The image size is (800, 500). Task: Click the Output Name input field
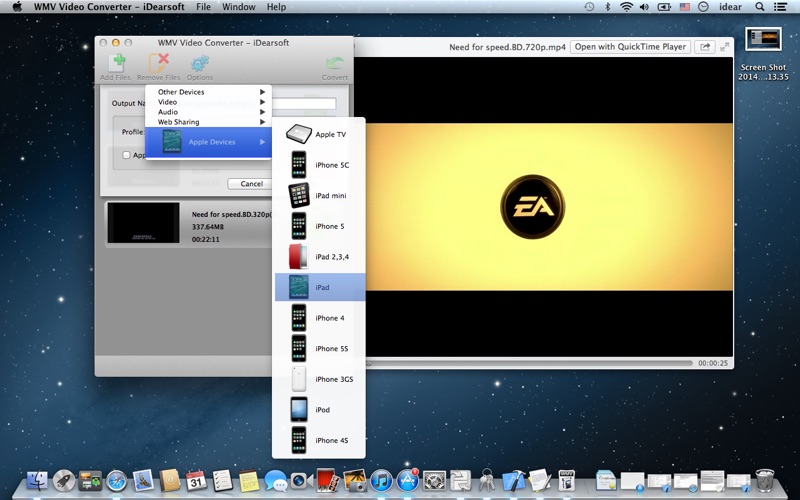pyautogui.click(x=304, y=103)
